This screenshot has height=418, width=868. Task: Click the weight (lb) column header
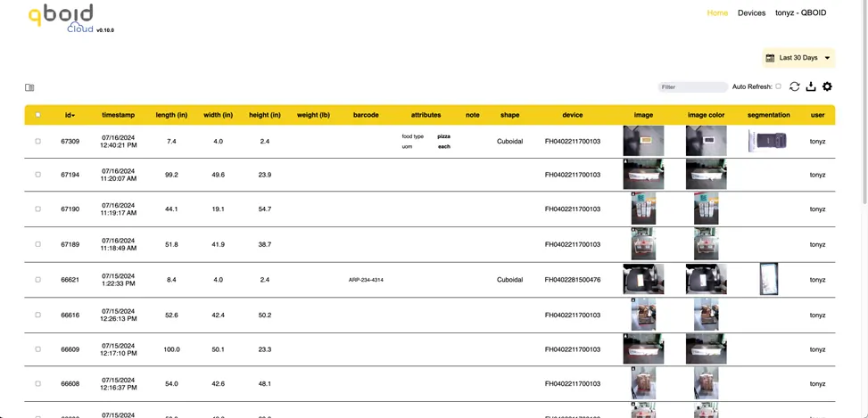pos(313,115)
